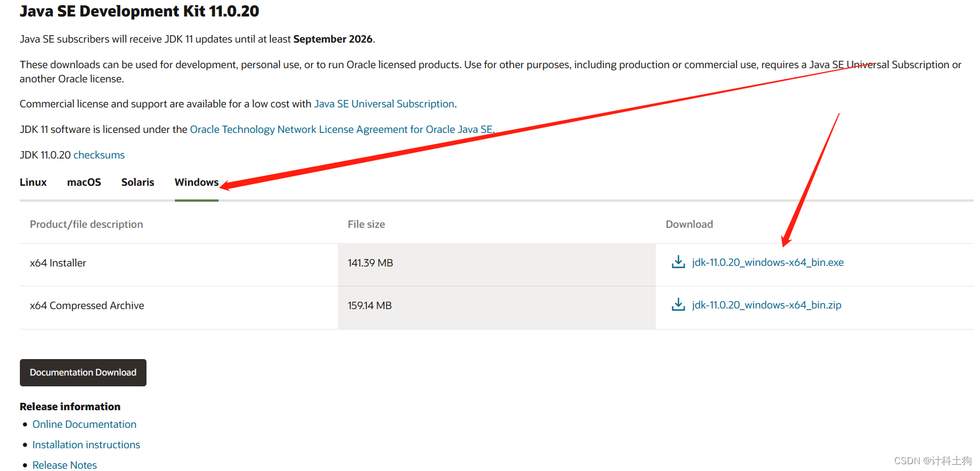Image resolution: width=980 pixels, height=471 pixels.
Task: Switch to the Linux tab
Action: (x=33, y=182)
